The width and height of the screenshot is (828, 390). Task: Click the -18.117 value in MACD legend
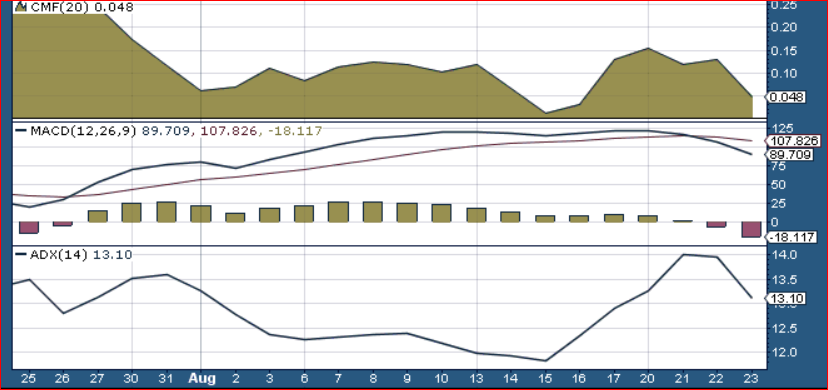294,130
